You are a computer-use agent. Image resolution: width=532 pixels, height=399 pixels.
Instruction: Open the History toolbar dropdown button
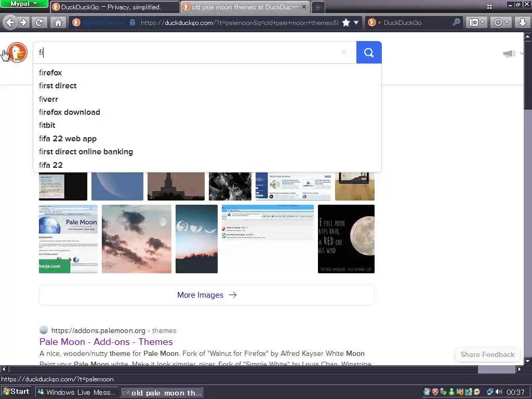(x=501, y=23)
